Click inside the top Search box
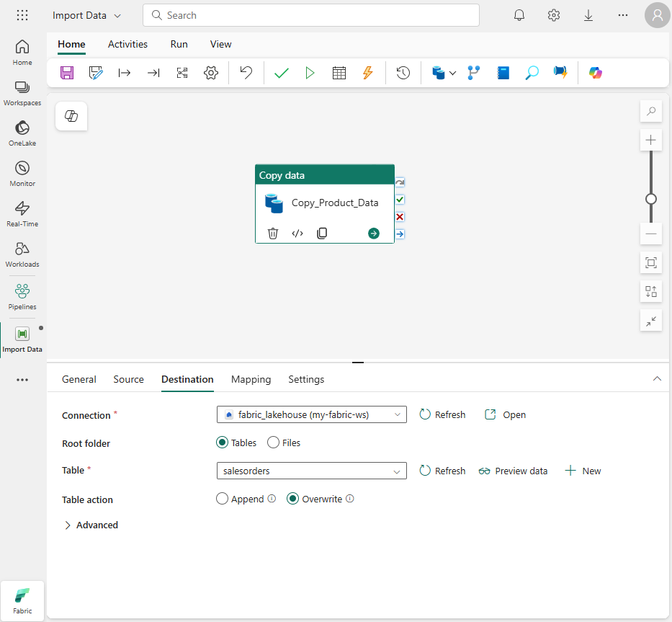 pos(311,14)
